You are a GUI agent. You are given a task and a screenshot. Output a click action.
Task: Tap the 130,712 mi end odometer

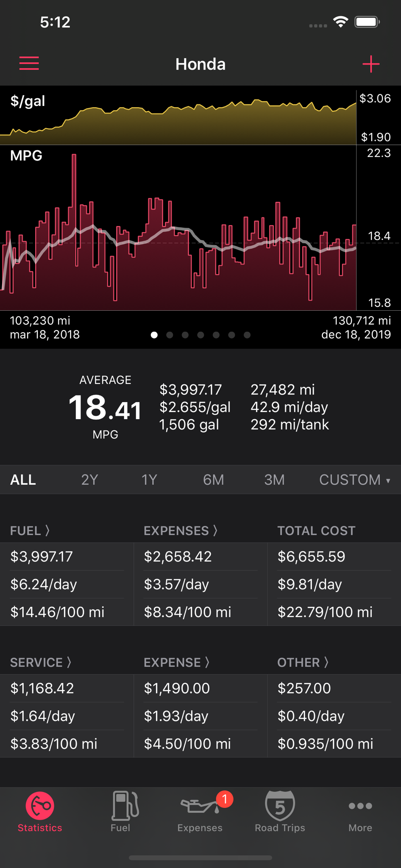click(362, 320)
